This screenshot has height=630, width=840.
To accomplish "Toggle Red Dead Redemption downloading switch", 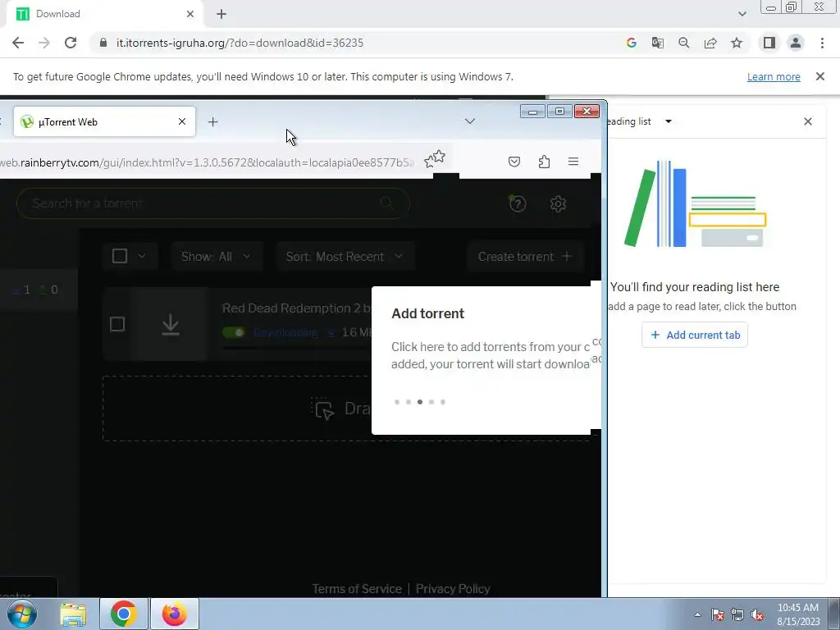I will click(234, 333).
